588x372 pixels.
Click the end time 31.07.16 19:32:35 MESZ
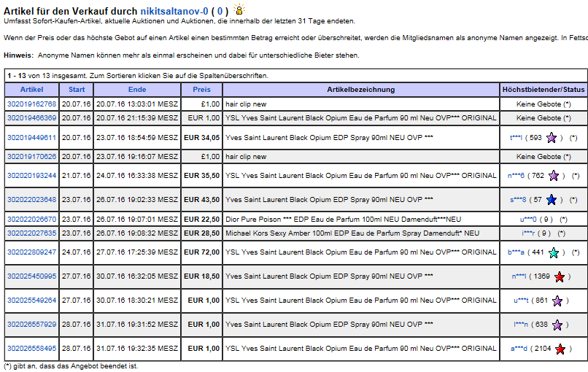pos(137,348)
